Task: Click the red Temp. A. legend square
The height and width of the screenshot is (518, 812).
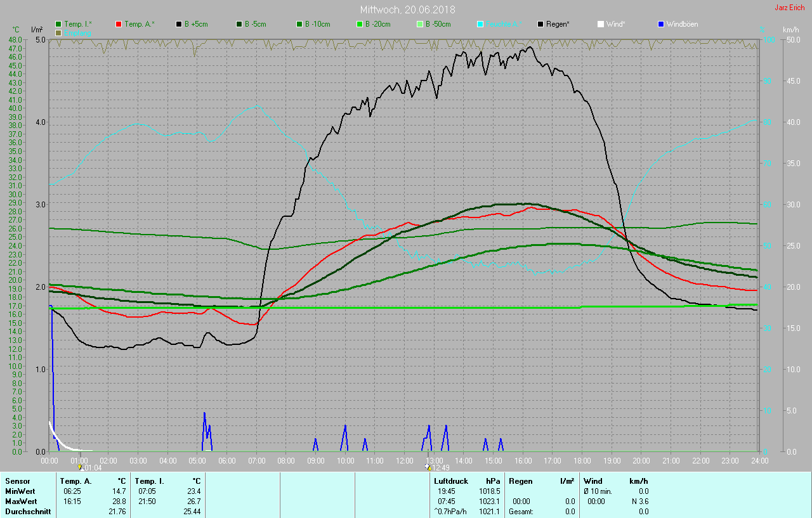Action: point(119,24)
